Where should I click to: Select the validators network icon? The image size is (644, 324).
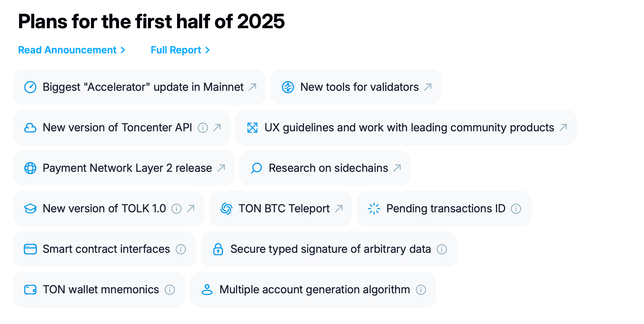288,87
